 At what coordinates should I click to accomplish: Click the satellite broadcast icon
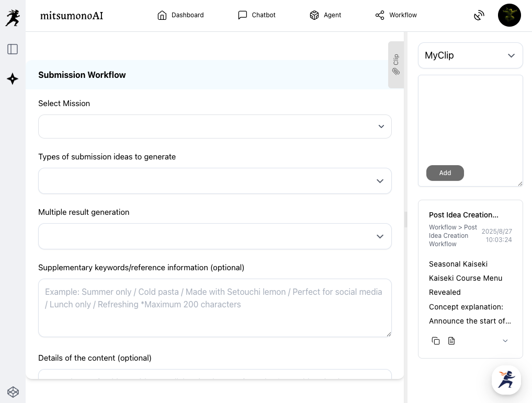(479, 16)
